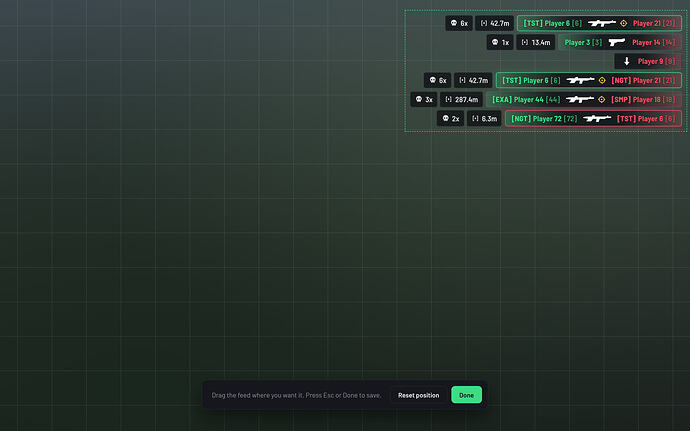Click the Reset position button

click(418, 395)
